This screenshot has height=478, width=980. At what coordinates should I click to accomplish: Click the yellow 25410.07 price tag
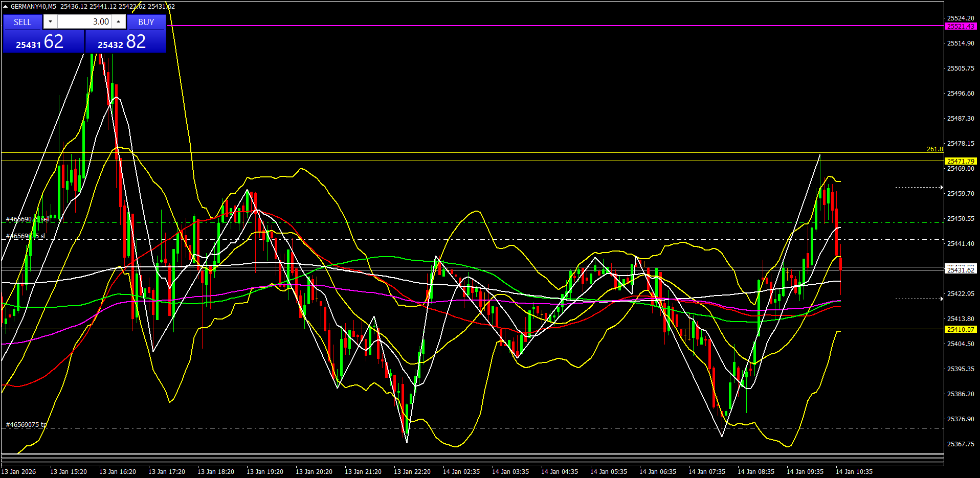[961, 330]
